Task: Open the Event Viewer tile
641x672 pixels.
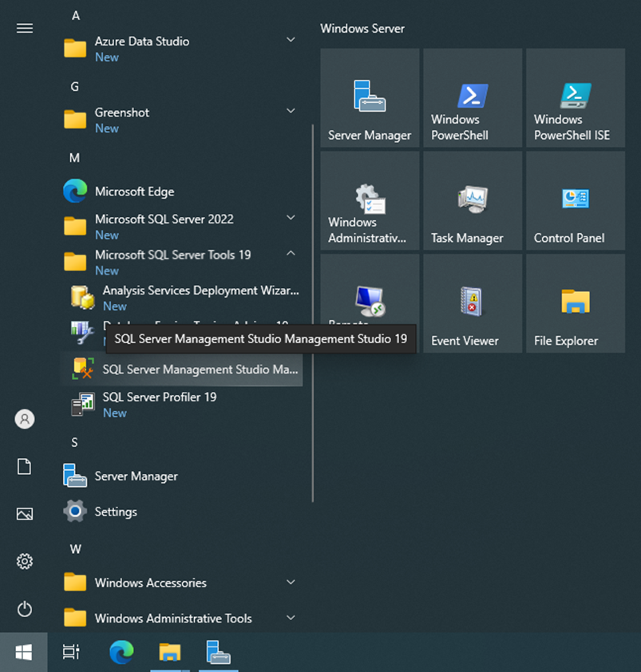Action: coord(473,303)
